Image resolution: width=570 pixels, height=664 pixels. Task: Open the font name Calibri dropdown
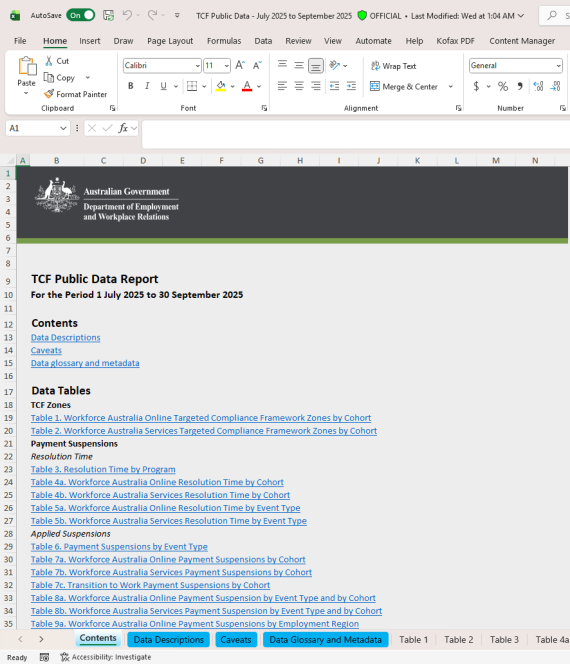click(x=198, y=66)
